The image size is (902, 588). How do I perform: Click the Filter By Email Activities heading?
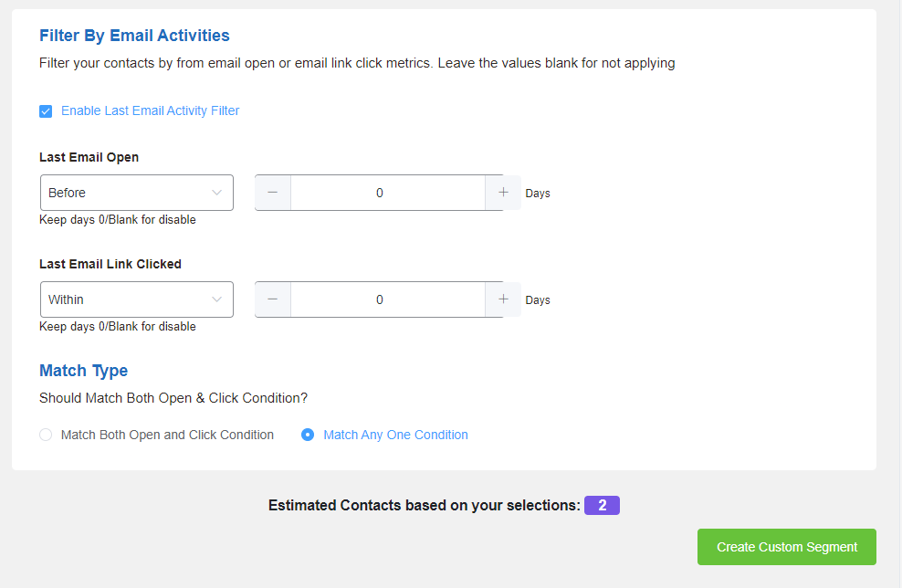coord(134,36)
